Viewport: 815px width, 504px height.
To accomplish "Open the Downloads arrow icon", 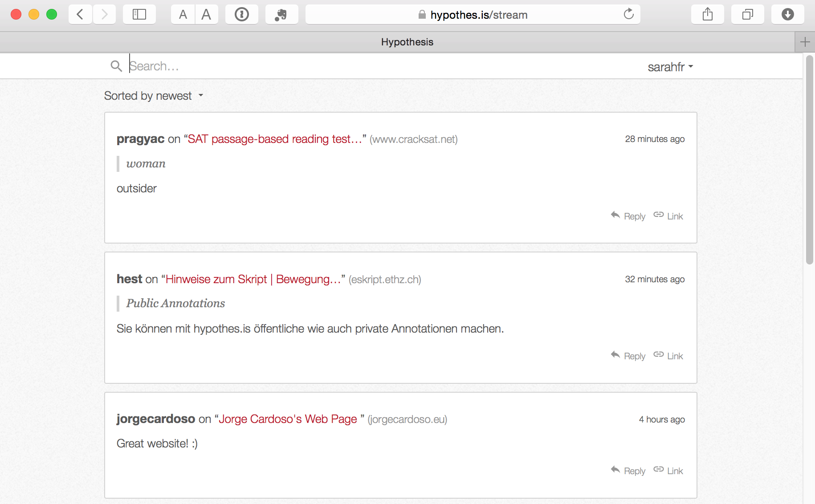I will tap(788, 14).
